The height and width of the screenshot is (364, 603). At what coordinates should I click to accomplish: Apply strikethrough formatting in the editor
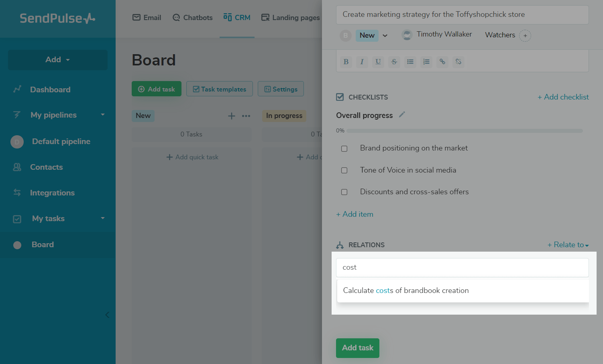coord(394,62)
